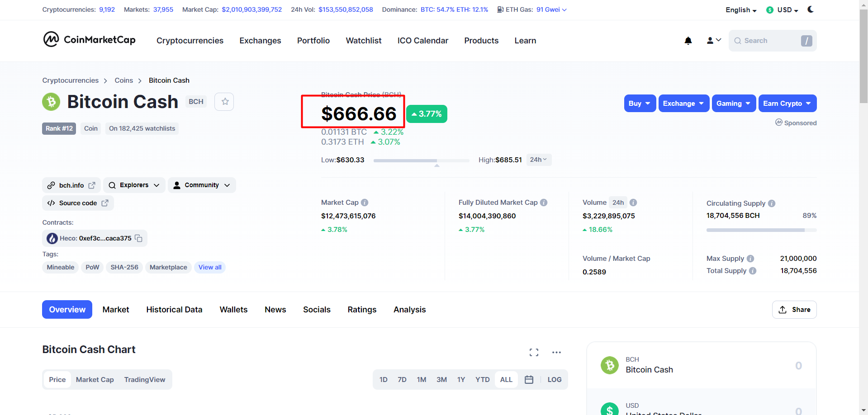Click the Market Cap info icon

click(x=365, y=203)
